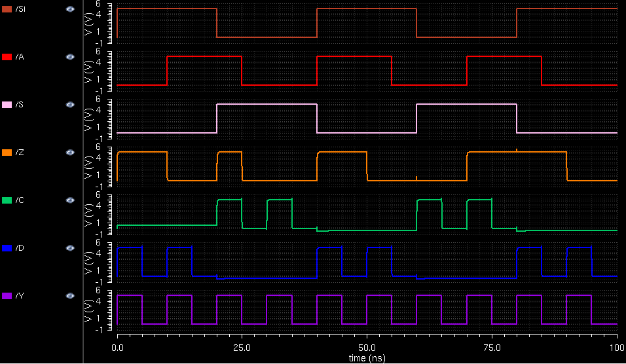Select the /D signal name
The height and width of the screenshot is (364, 626).
[x=20, y=248]
